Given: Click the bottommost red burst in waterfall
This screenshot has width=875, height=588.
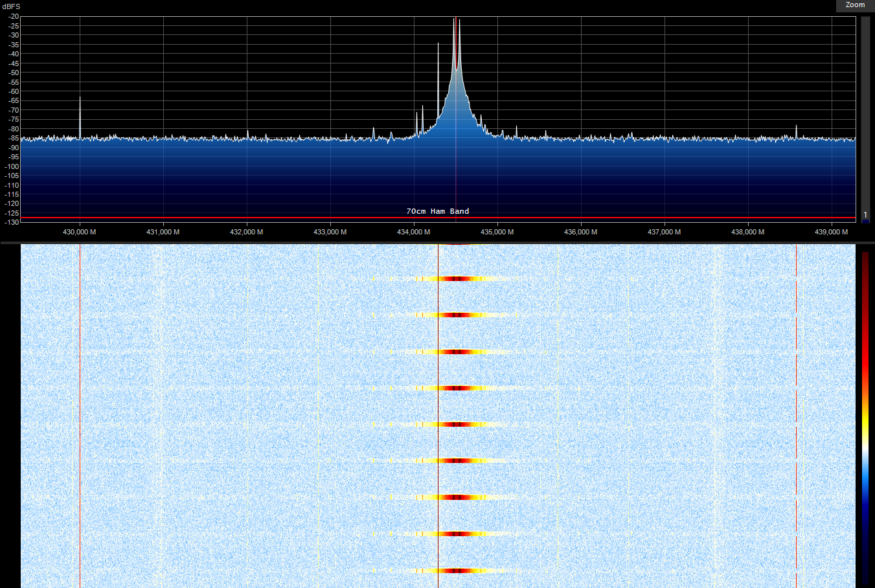Looking at the screenshot, I should (458, 571).
